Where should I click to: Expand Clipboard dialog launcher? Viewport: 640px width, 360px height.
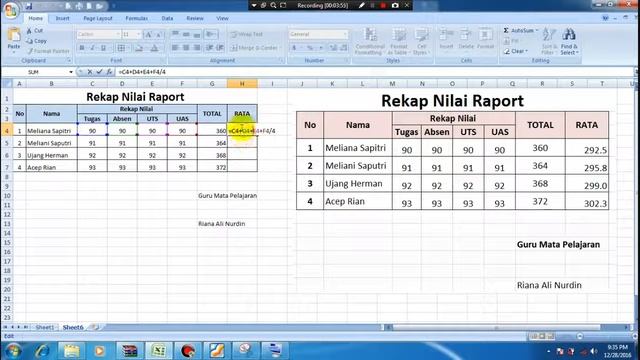[69, 60]
